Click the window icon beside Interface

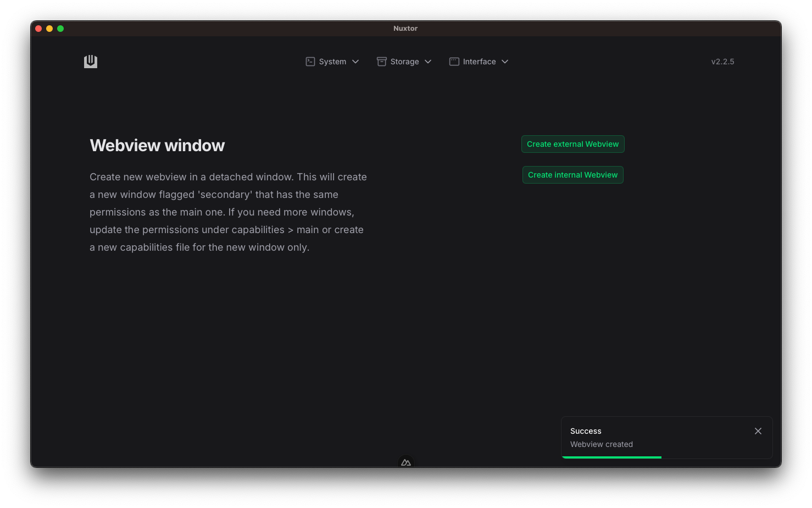454,62
